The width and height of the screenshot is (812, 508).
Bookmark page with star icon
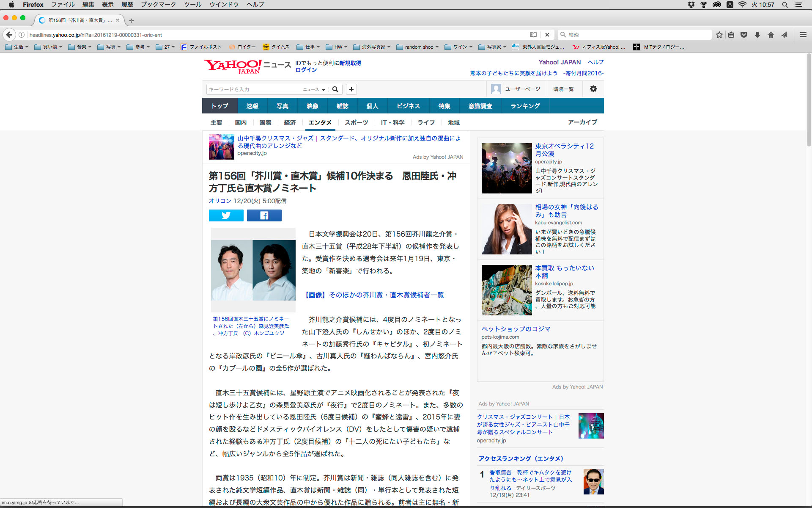coord(719,35)
